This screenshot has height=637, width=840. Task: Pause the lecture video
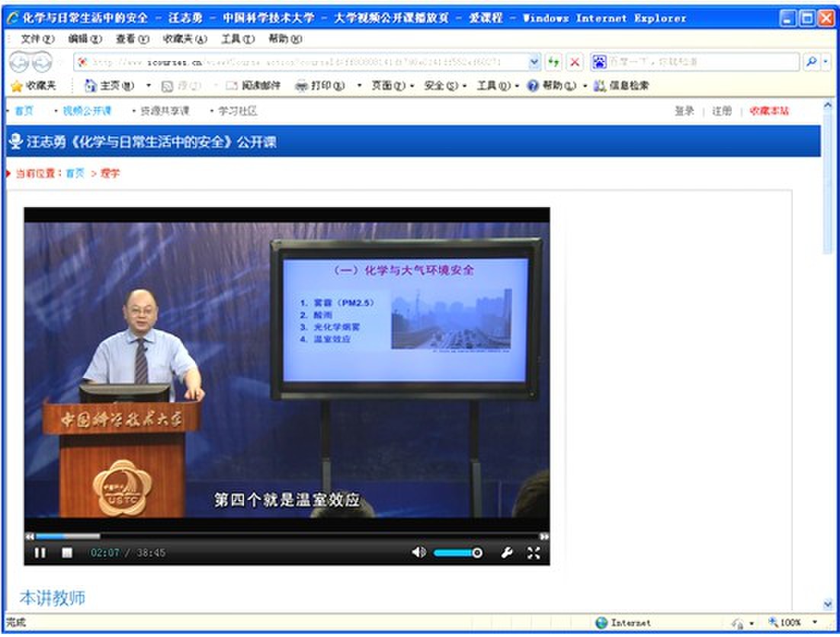pos(40,552)
